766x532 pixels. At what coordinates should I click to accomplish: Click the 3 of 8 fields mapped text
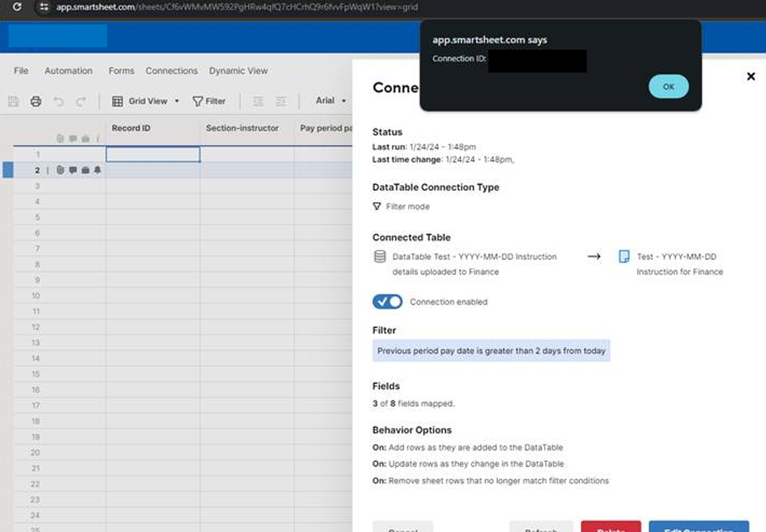click(413, 403)
